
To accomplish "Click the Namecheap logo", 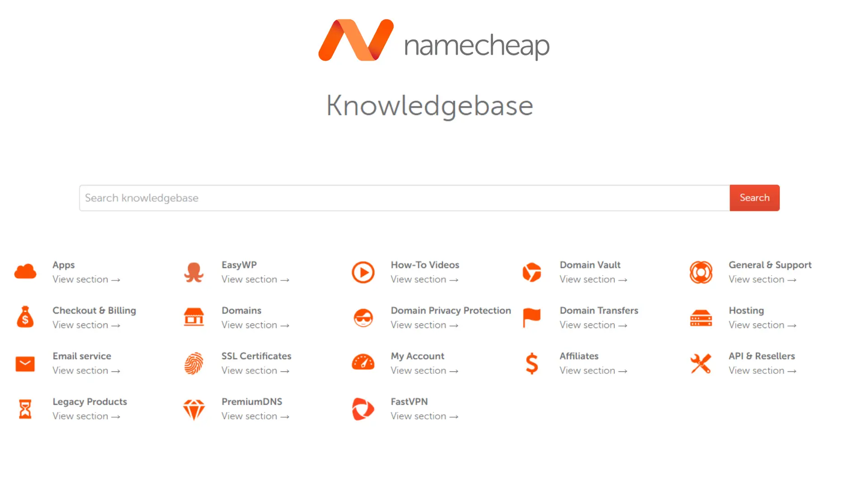I will (434, 41).
